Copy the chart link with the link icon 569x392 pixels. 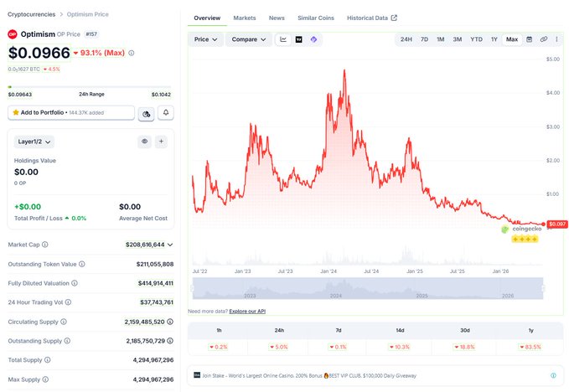click(544, 39)
